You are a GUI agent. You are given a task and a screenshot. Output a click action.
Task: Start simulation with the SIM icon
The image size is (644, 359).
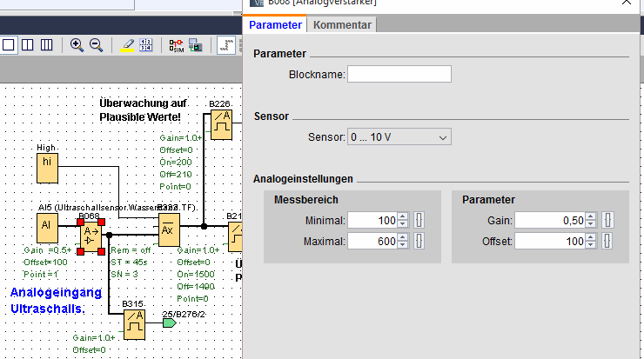(x=176, y=44)
